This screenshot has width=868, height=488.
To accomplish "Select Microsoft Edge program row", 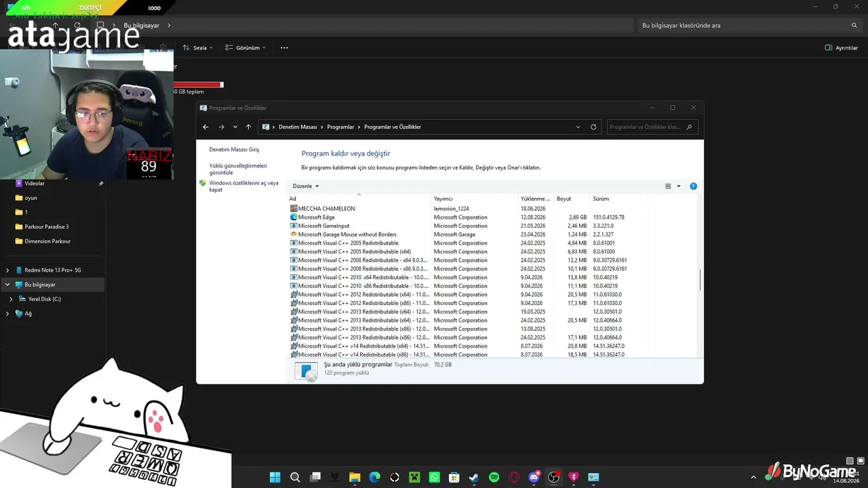I will tap(468, 217).
